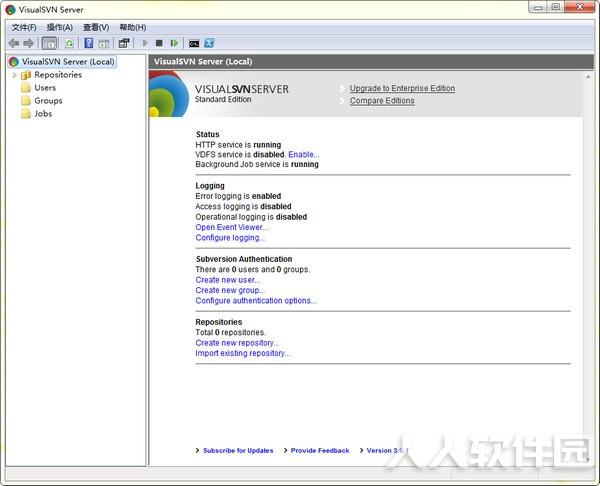Open Help via the blue question-mark icon
Viewport: 600px width, 486px height.
click(x=89, y=43)
